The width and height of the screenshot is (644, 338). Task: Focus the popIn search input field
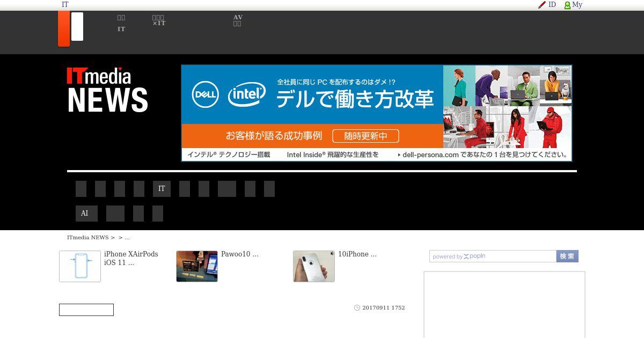493,256
